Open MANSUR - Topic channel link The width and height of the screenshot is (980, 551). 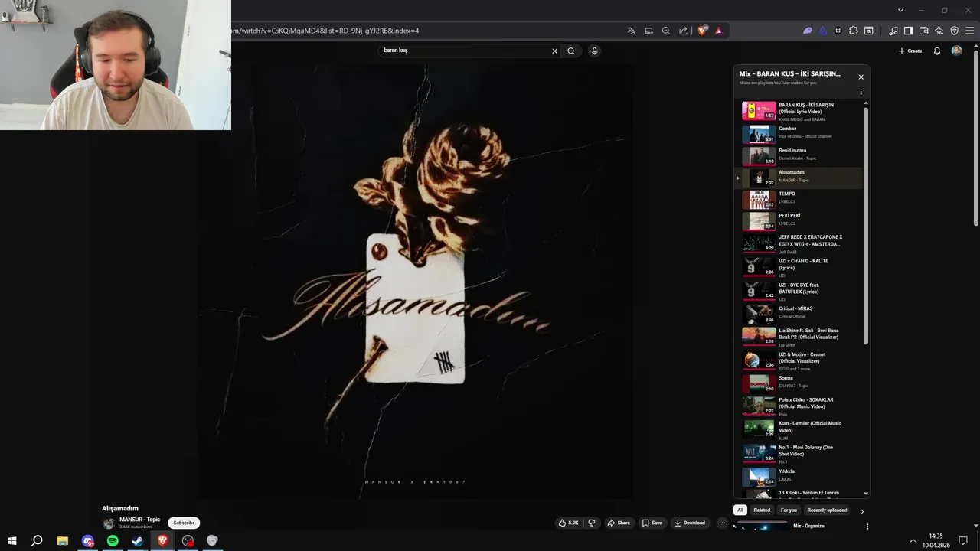139,520
